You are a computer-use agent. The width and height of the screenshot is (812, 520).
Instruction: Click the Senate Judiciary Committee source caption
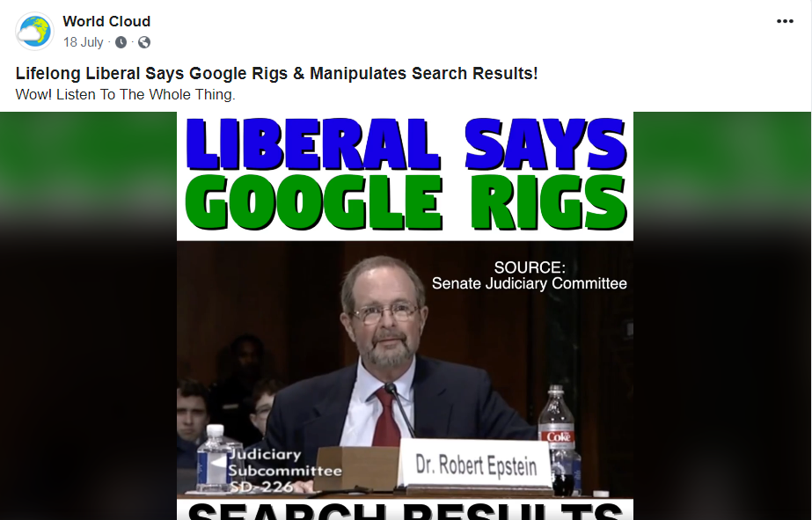coord(530,275)
